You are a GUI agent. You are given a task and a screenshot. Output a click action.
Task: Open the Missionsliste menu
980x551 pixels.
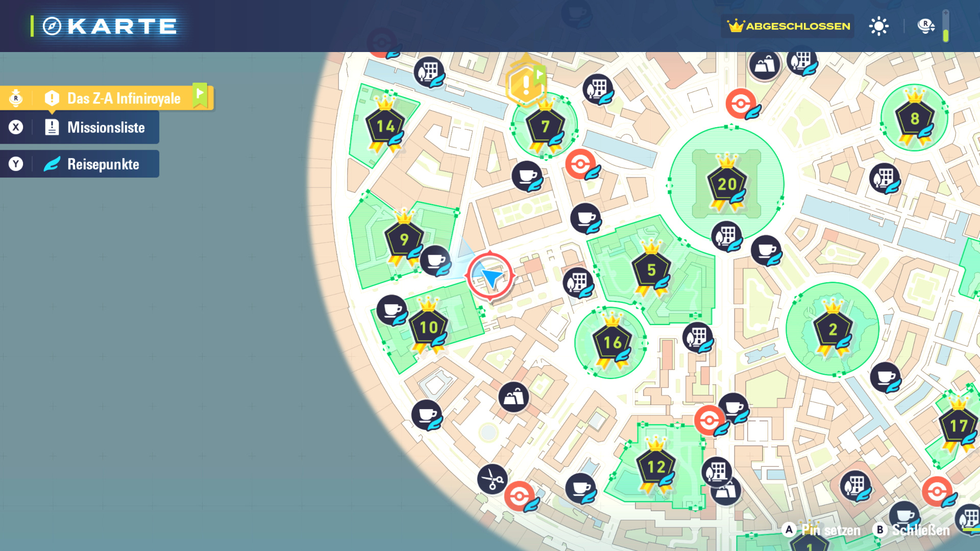[x=105, y=128]
